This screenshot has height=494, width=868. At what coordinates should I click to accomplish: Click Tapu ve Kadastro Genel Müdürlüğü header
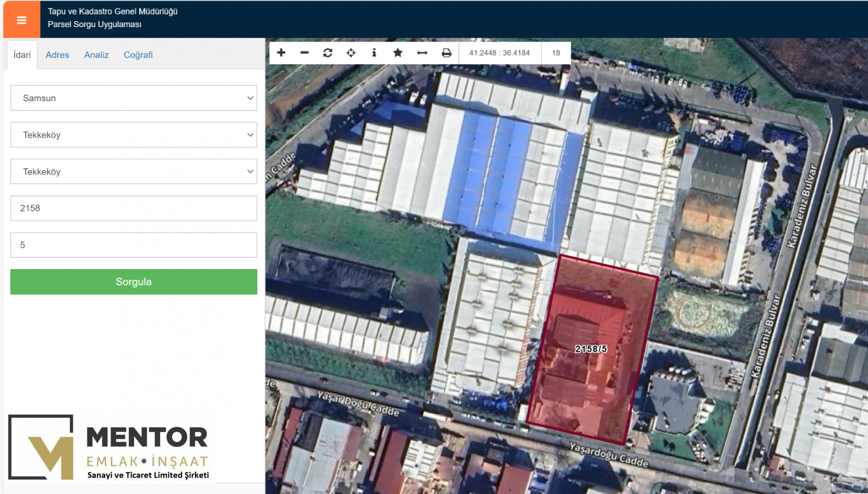(113, 11)
